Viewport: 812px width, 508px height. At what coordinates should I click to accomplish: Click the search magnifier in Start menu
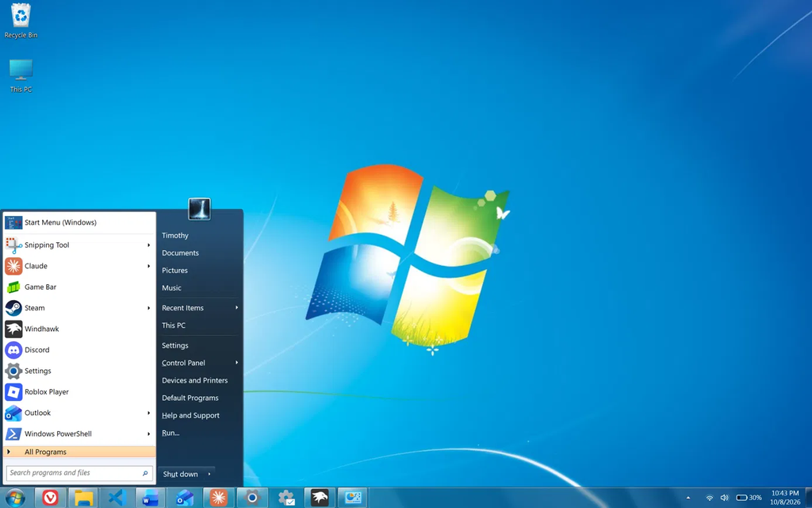pyautogui.click(x=145, y=473)
